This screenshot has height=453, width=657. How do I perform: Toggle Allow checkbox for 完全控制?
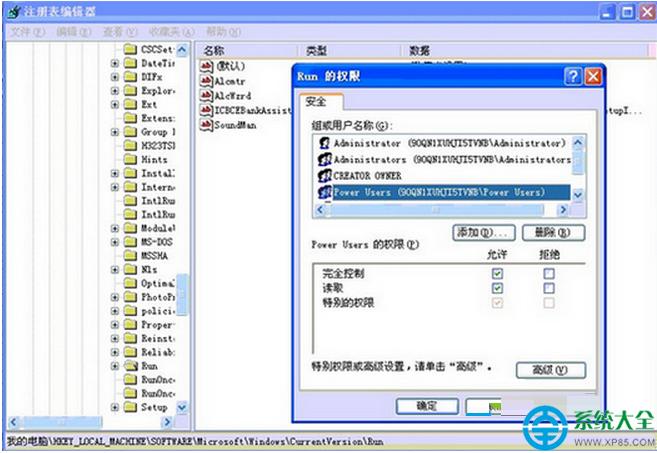click(497, 274)
